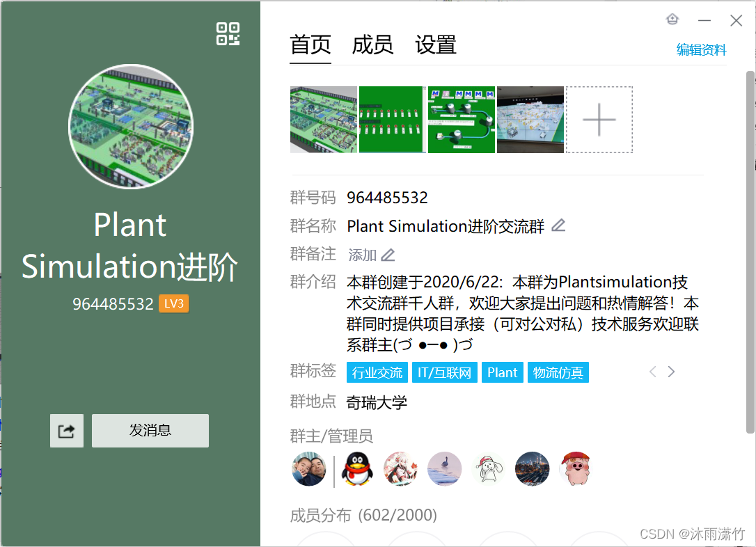The image size is (756, 547).
Task: Select the 行业交流 tag
Action: [x=377, y=372]
